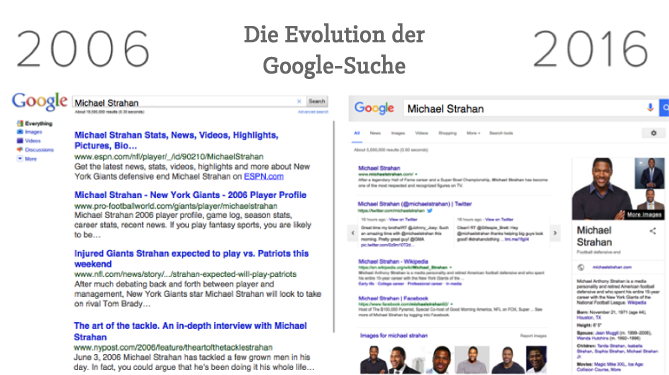Open Images for michael strahan
Viewport: 669px width, 375px height.
(393, 336)
